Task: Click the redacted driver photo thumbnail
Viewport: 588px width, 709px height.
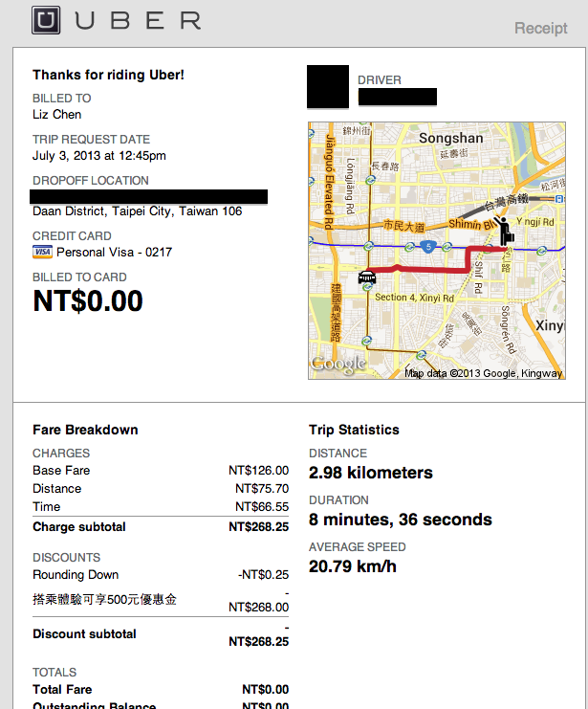Action: (328, 87)
